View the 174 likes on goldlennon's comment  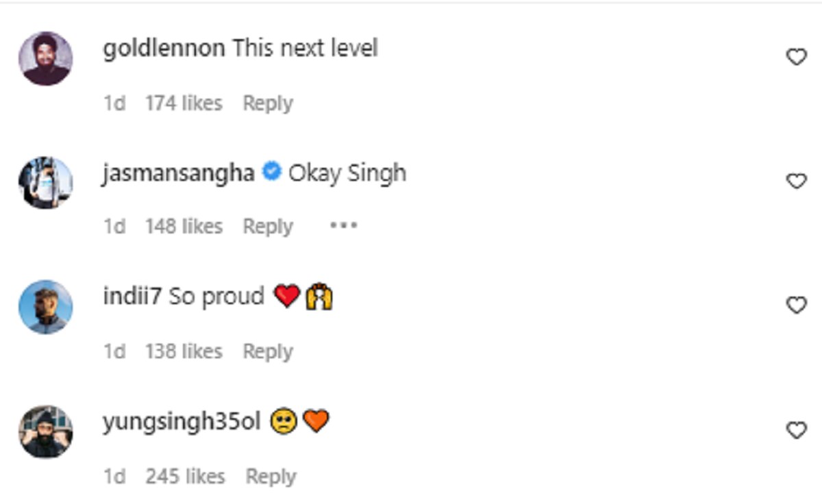[x=184, y=103]
